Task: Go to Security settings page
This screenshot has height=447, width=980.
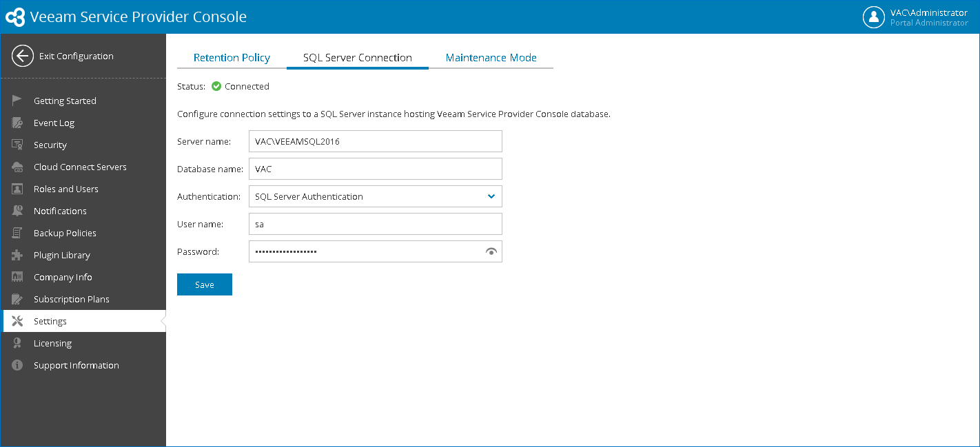Action: (83, 145)
